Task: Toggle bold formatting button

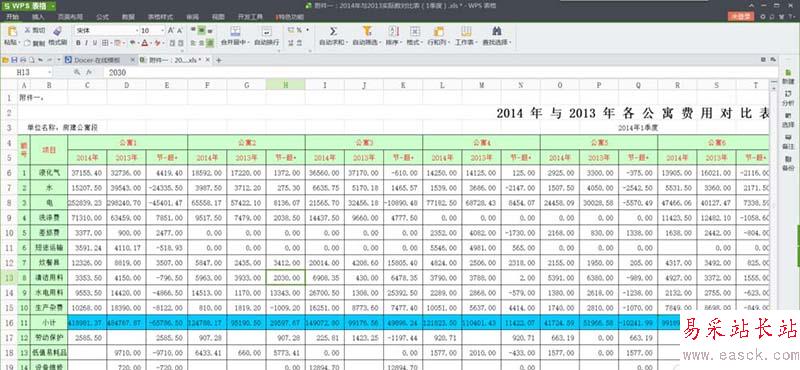Action: [78, 43]
